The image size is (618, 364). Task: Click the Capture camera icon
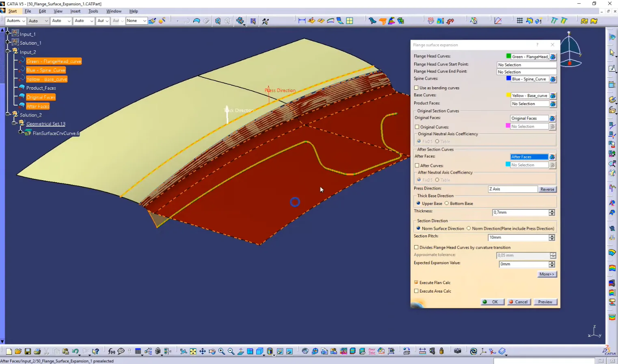[458, 351]
